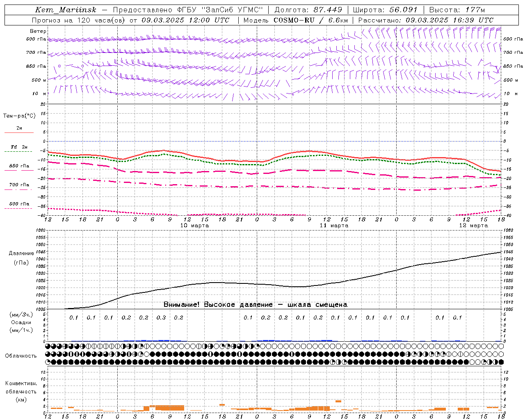Click the Давление pressure axis title

point(21,253)
